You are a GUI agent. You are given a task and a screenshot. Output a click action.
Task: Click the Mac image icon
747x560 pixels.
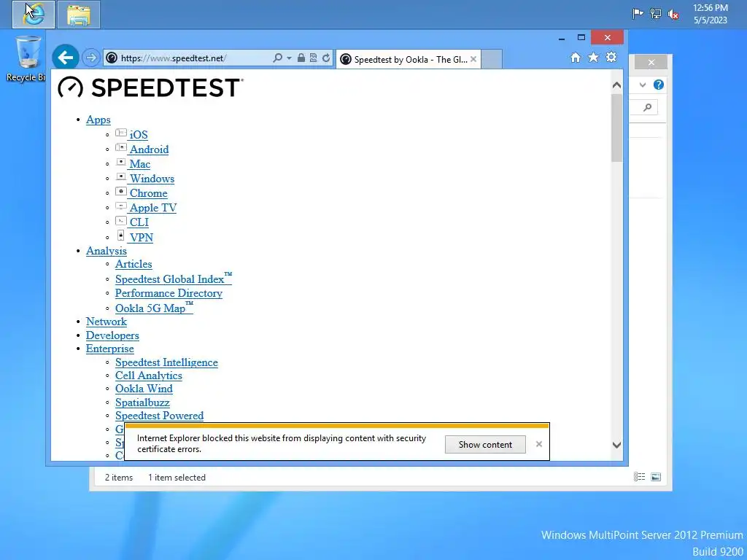[x=121, y=162]
